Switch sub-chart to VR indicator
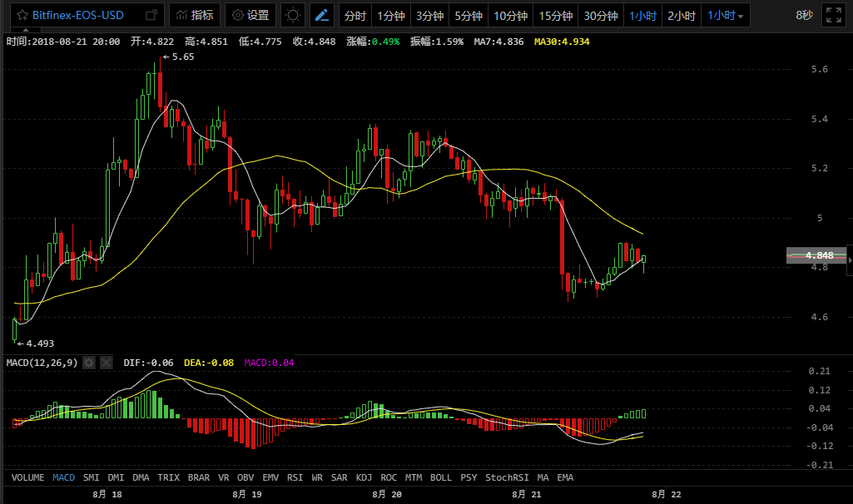Viewport: 853px width, 504px height. point(223,477)
